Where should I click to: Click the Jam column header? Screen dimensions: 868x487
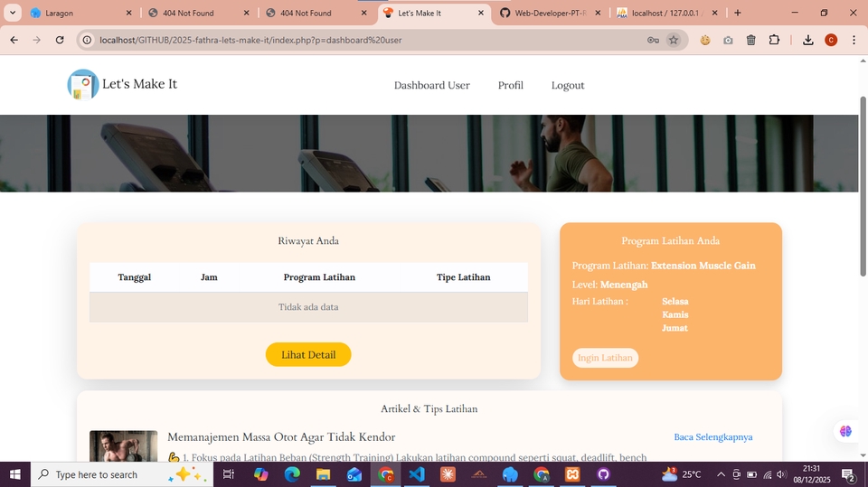(209, 277)
